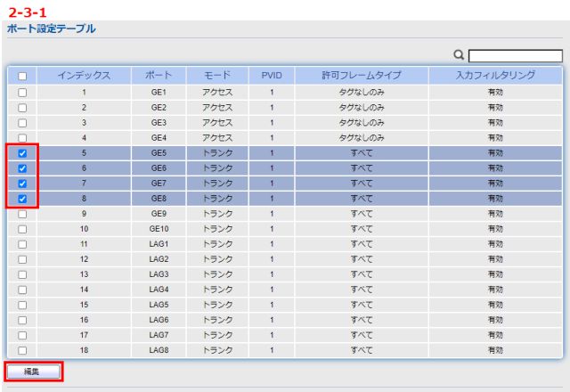Select the GE6 port cell
Screen dimensions: 570x392
[159, 168]
